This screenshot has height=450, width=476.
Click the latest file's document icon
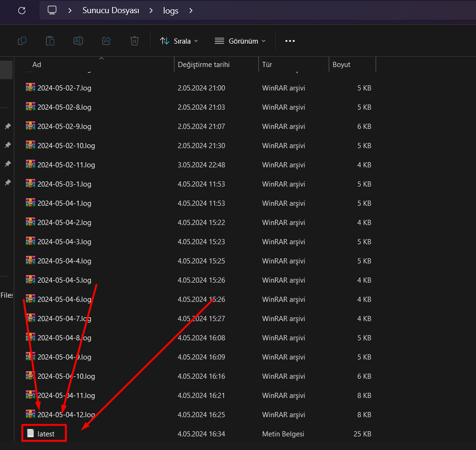pos(30,433)
